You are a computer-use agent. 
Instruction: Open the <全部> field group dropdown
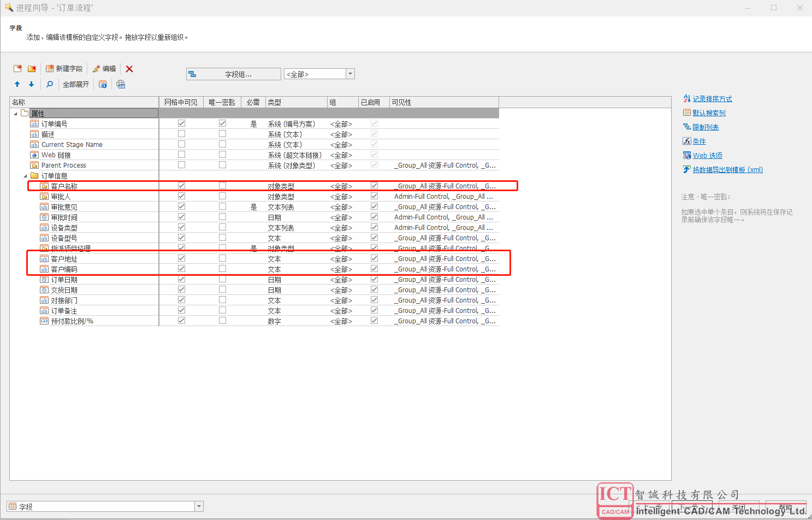pyautogui.click(x=351, y=74)
